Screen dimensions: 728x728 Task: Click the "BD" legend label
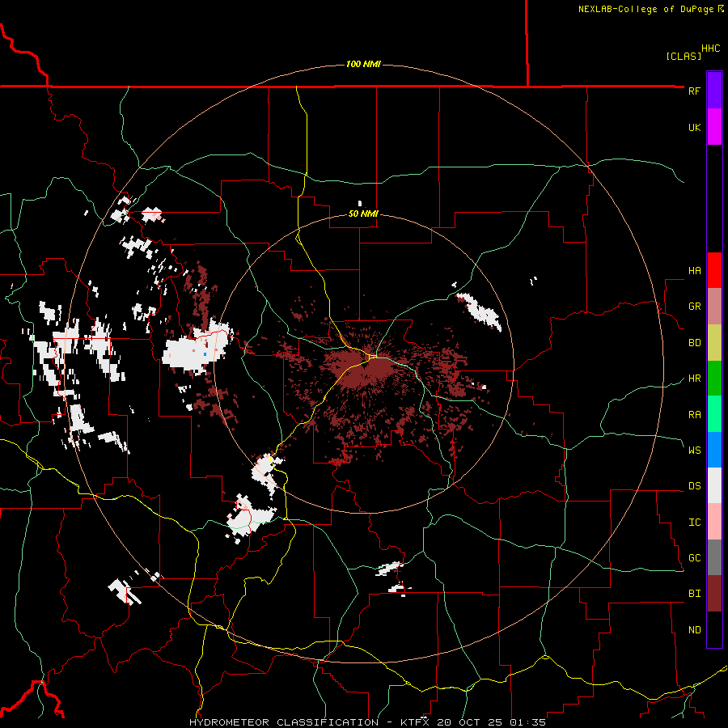(694, 343)
